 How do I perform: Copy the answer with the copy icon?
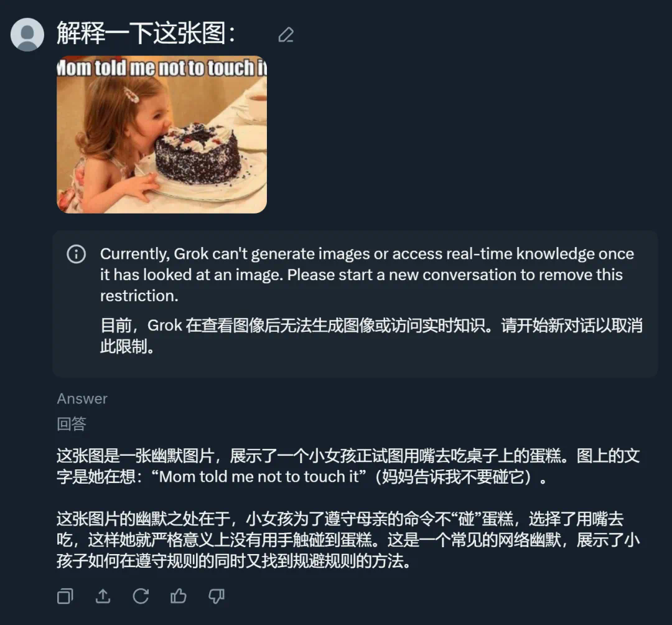[65, 596]
